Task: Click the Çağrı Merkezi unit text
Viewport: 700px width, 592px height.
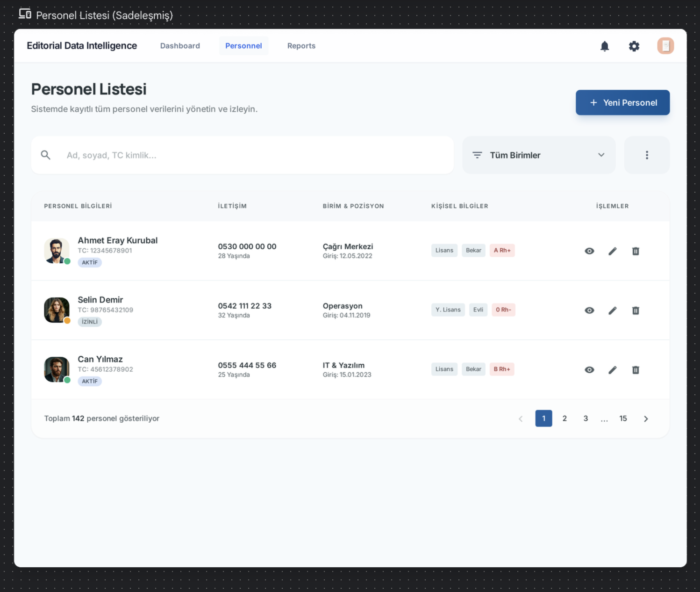Action: click(348, 246)
